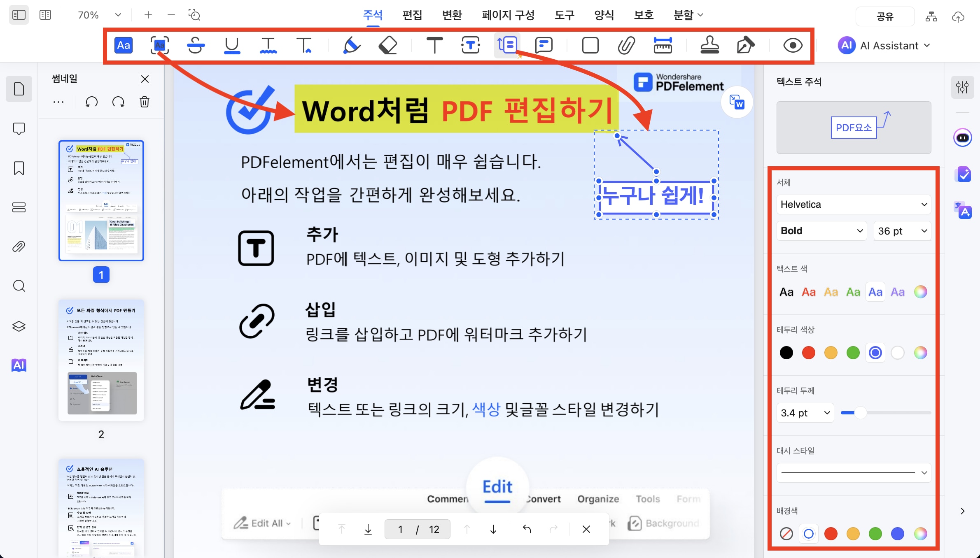Open the 페이지 구성 tab
The height and width of the screenshot is (558, 980).
(x=508, y=15)
